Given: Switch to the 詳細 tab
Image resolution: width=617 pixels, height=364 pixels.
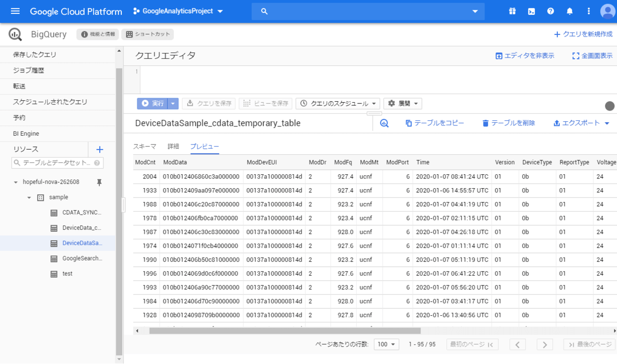Looking at the screenshot, I should 173,147.
